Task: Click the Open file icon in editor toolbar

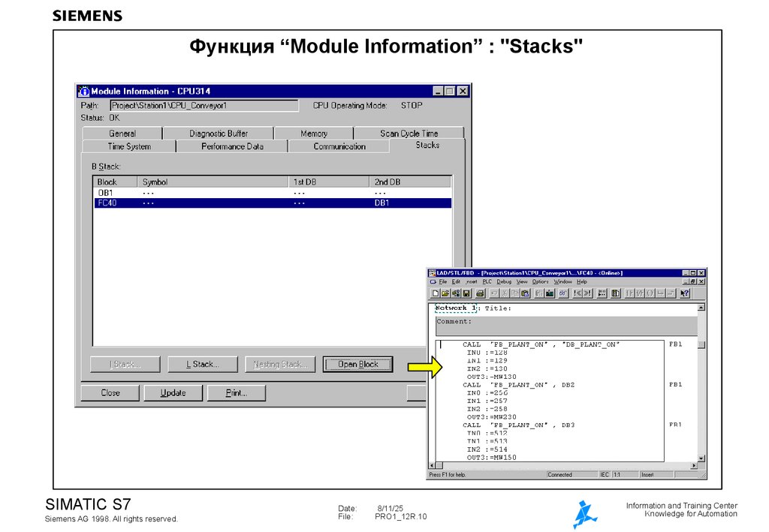Action: click(445, 293)
